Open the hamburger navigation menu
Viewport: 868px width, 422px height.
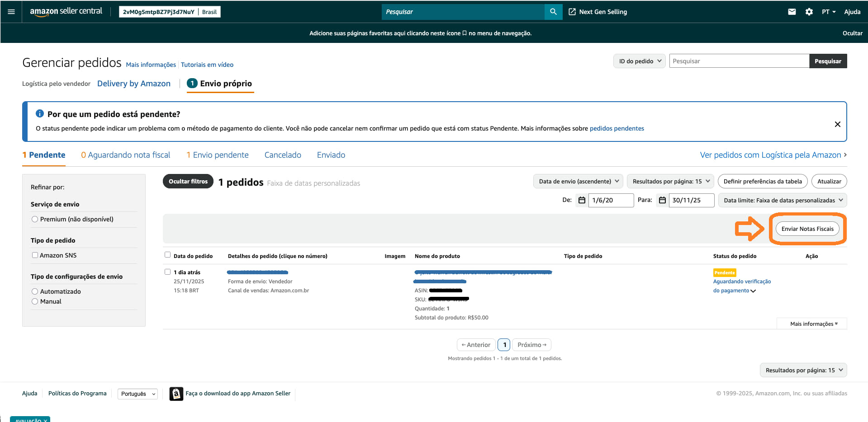coord(11,12)
